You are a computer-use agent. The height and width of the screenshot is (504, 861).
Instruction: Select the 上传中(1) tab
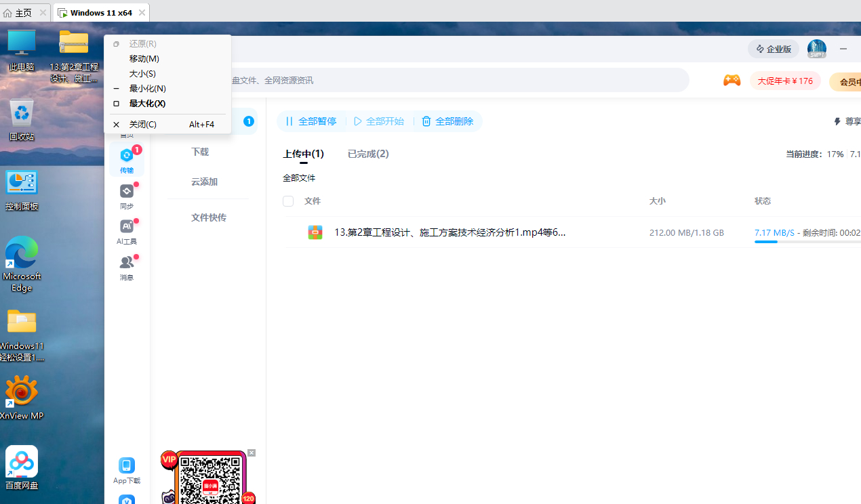[303, 154]
